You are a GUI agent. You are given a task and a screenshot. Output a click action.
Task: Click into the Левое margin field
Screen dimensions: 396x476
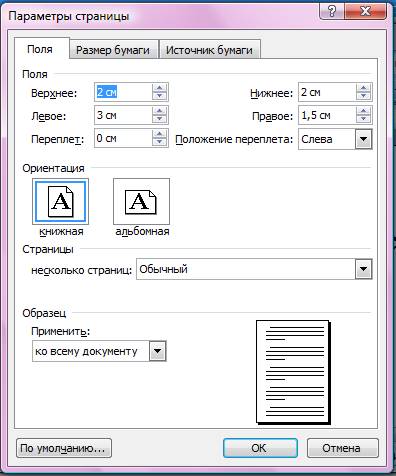[x=123, y=115]
